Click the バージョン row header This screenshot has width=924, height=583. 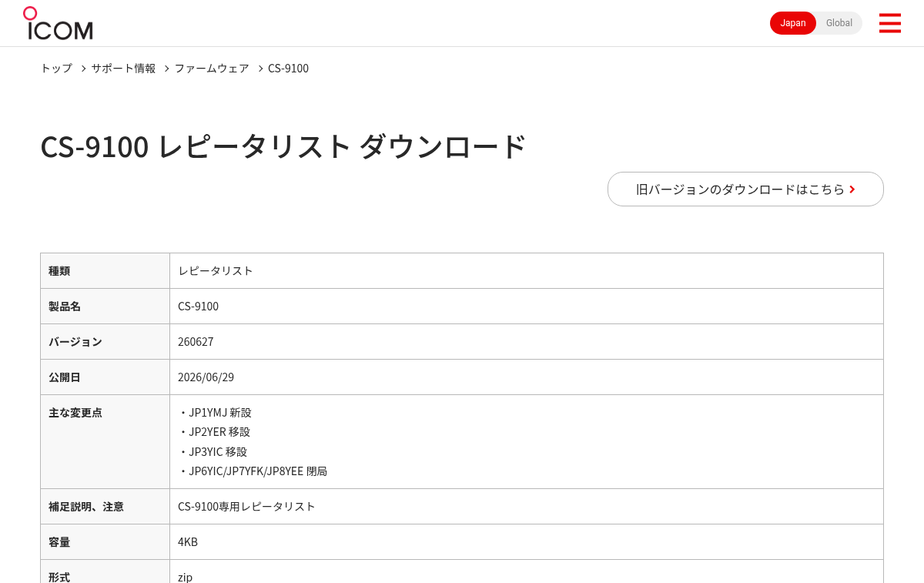pyautogui.click(x=105, y=341)
